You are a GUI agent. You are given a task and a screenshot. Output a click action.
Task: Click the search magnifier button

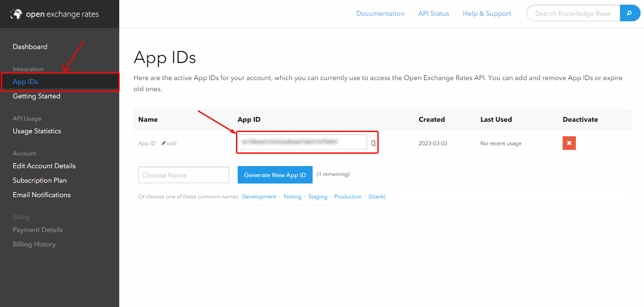630,13
